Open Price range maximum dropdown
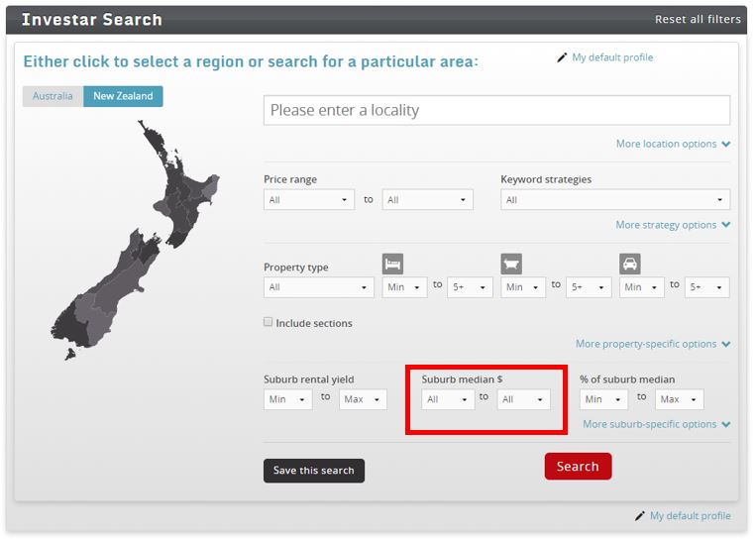 coord(427,199)
